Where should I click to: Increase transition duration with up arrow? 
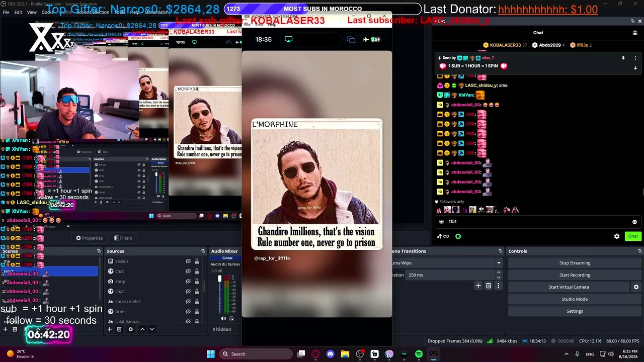click(x=499, y=273)
